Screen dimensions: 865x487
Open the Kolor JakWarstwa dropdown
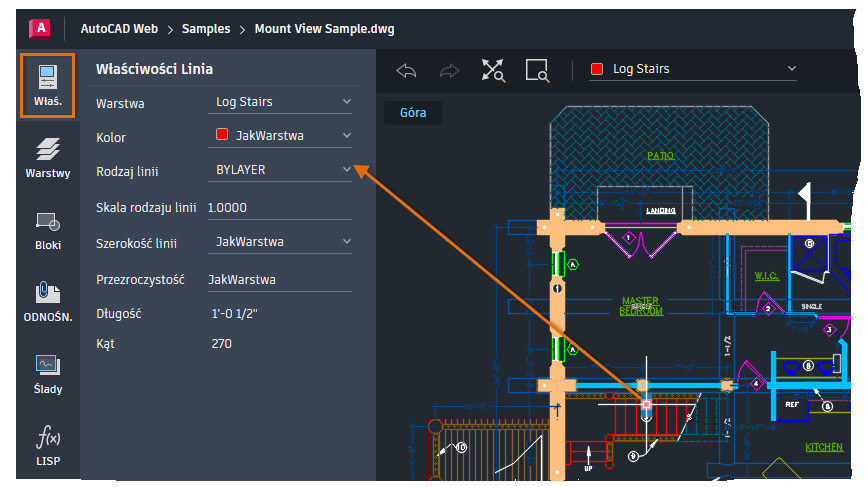point(280,136)
